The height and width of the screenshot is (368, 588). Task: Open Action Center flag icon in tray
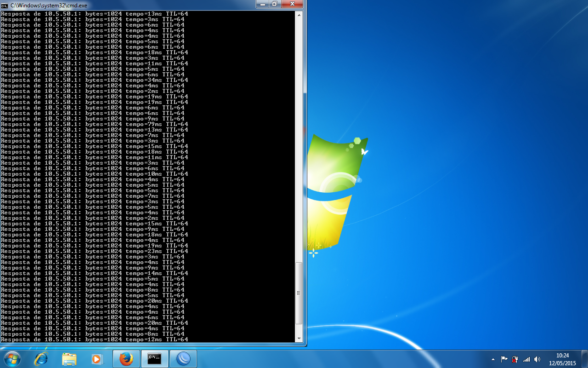click(504, 359)
